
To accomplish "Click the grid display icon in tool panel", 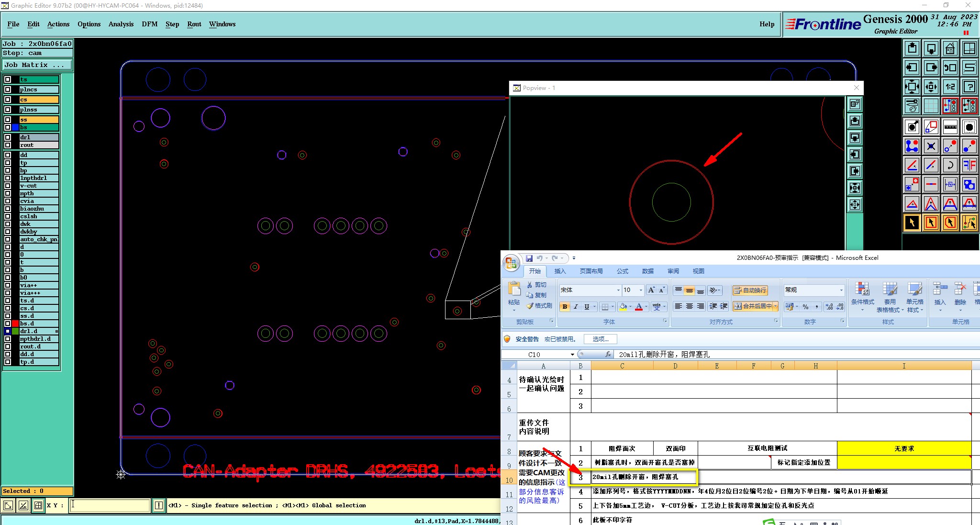I will [x=931, y=105].
